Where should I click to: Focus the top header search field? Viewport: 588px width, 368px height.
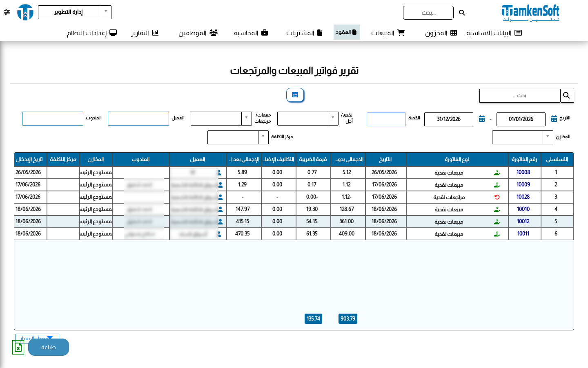pyautogui.click(x=428, y=13)
